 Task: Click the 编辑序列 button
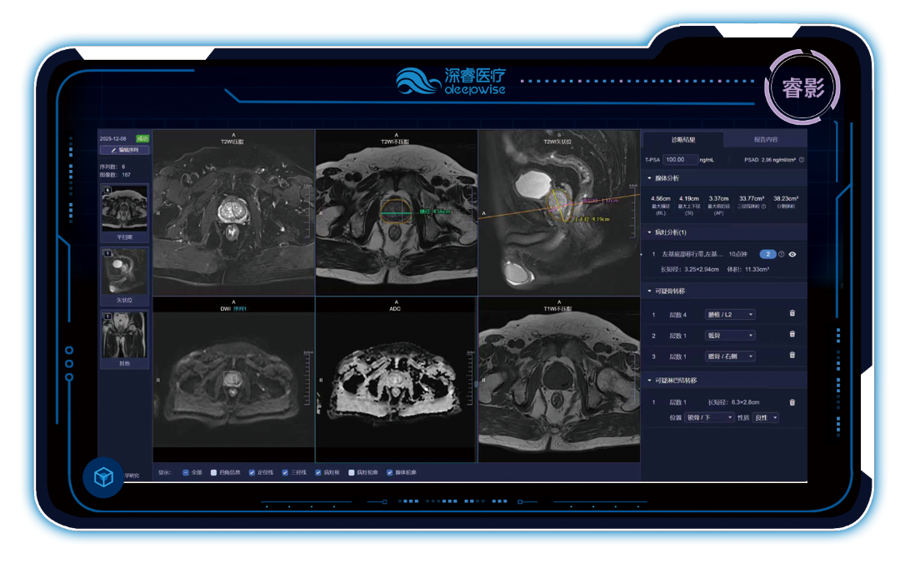click(124, 151)
